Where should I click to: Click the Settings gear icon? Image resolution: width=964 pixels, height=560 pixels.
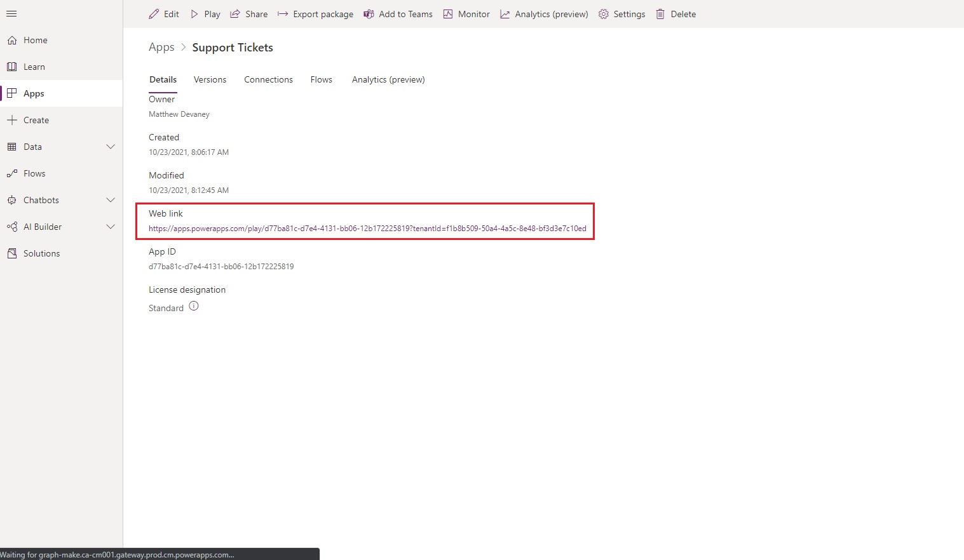(602, 13)
